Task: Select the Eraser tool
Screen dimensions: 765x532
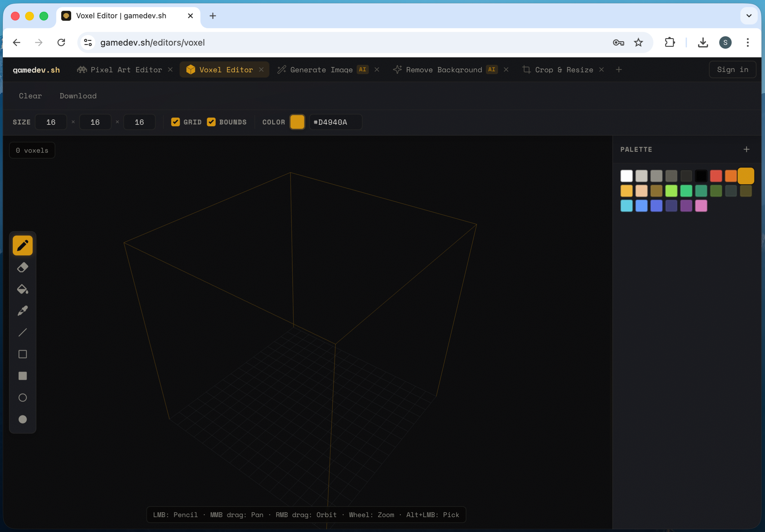Action: (22, 267)
